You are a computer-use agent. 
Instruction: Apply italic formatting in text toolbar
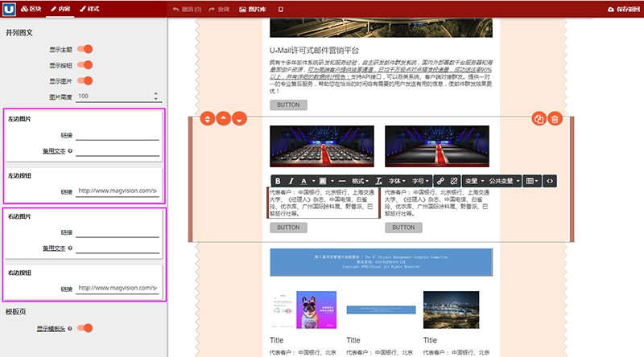click(x=292, y=181)
